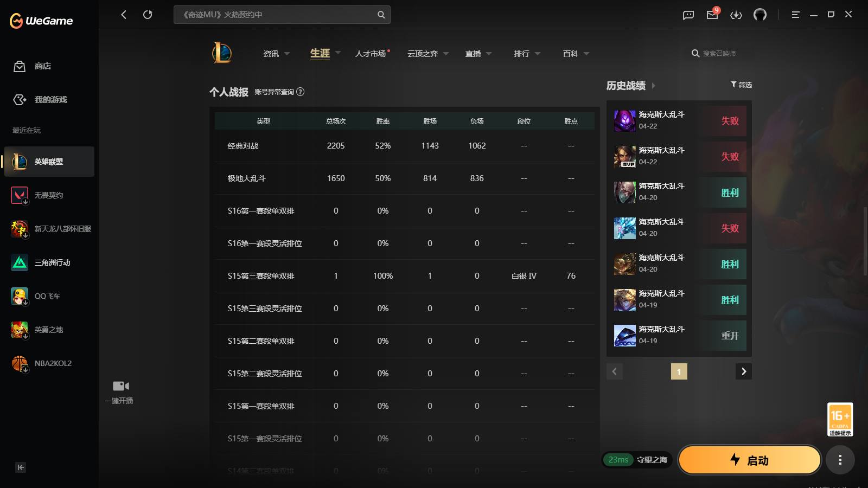Click the 23ms ping indicator

(618, 460)
